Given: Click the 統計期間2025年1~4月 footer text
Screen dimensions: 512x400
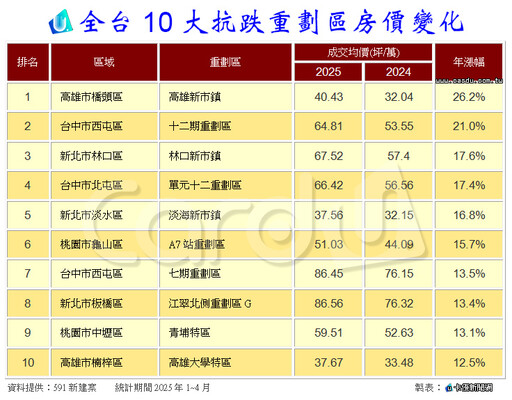Looking at the screenshot, I should pos(163,388).
